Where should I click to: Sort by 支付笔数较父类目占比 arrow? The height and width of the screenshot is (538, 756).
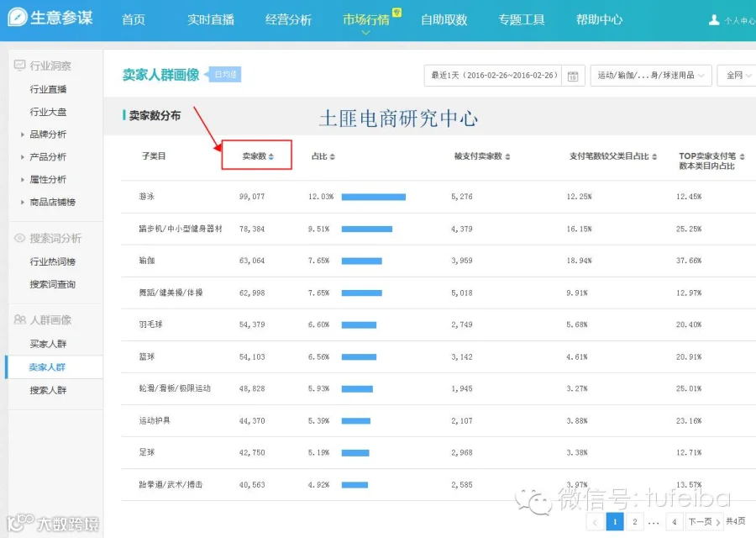pyautogui.click(x=654, y=156)
